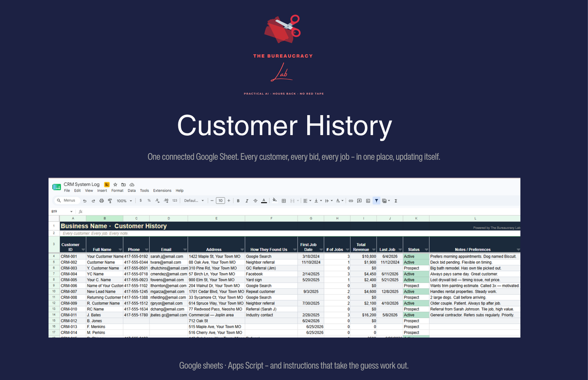588x380 pixels.
Task: Open the text color picker
Action: (264, 201)
